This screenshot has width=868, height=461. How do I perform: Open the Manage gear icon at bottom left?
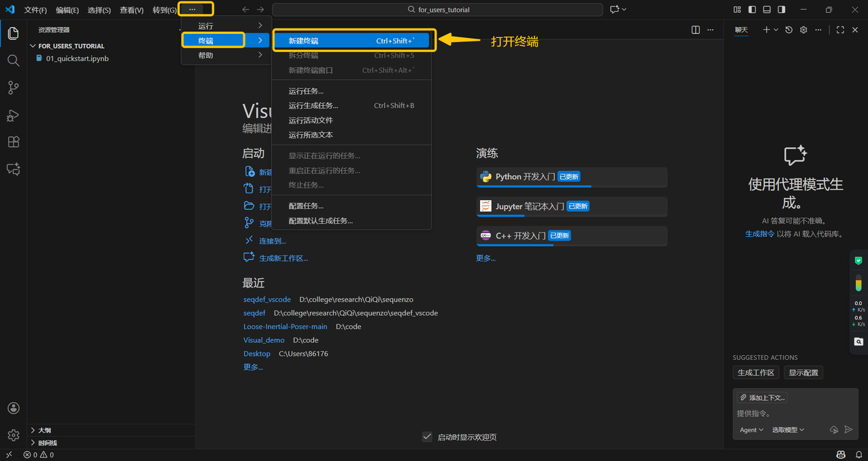pos(13,435)
